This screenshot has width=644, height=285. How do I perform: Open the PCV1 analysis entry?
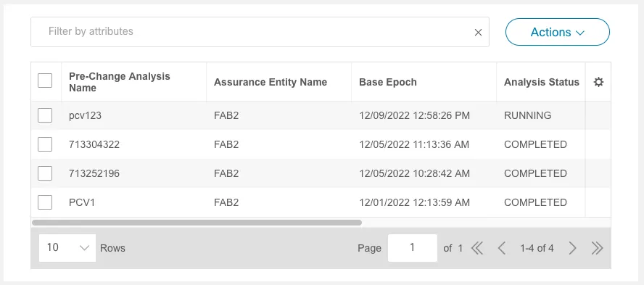[x=82, y=202]
